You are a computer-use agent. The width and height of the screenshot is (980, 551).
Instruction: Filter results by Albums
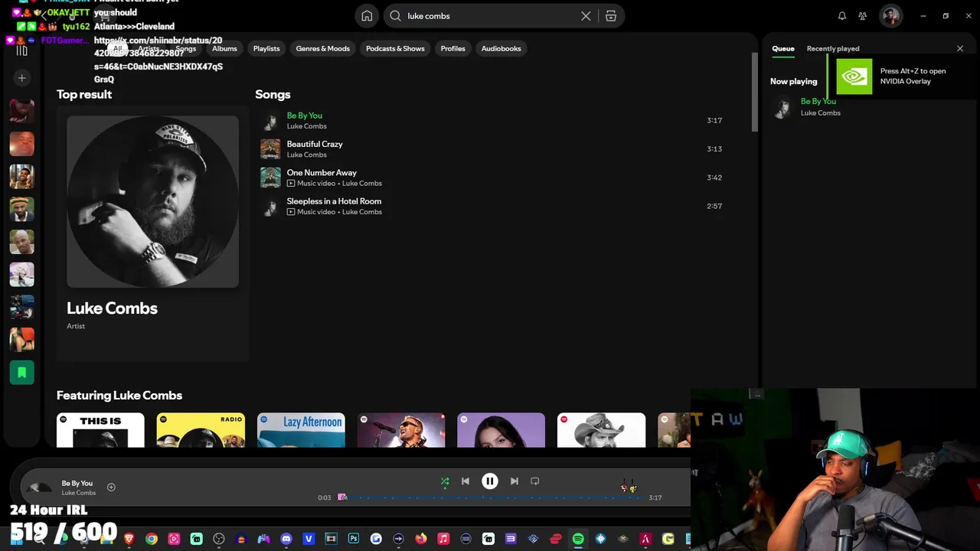[224, 48]
